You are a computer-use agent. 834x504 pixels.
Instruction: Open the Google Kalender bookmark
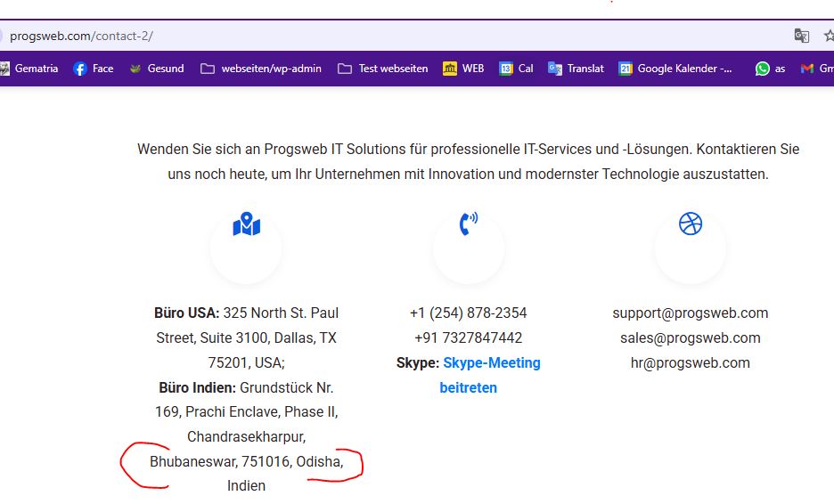[676, 69]
